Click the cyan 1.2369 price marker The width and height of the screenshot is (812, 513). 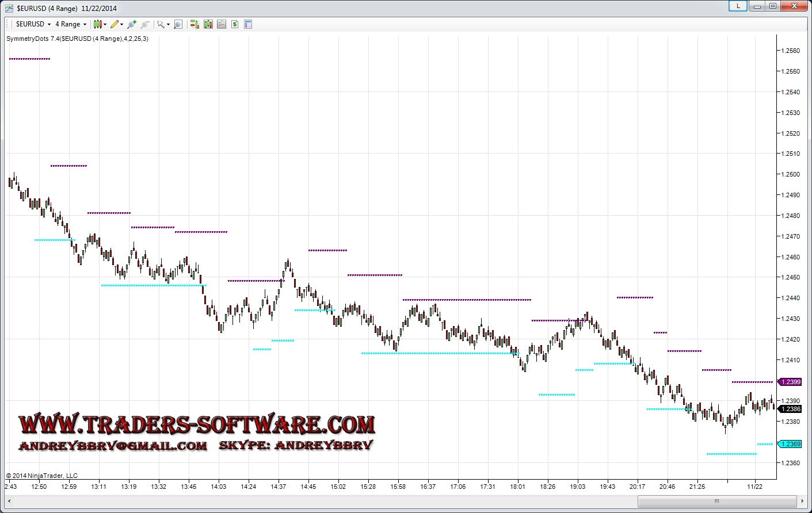[790, 444]
